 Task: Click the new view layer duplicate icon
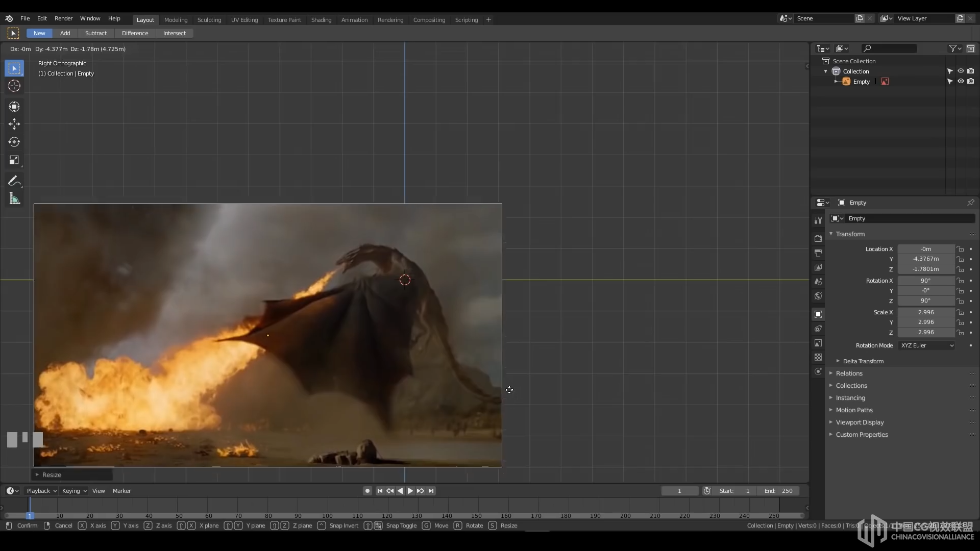click(960, 18)
